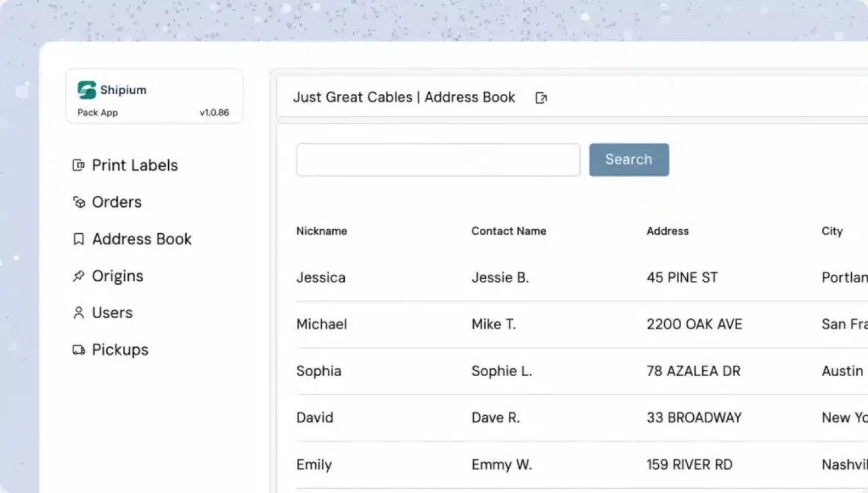Open Address Book external link icon
Screen dimensions: 868x493
point(541,98)
